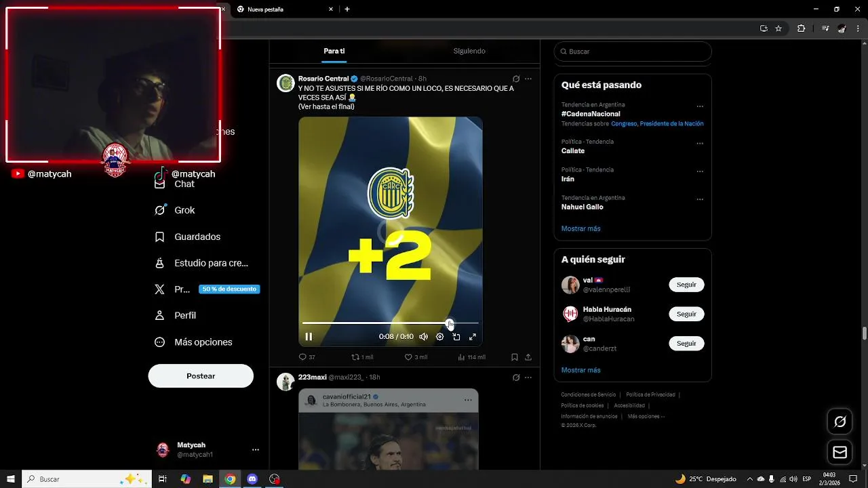
Task: Open more options on 223maxi post
Action: (528, 378)
